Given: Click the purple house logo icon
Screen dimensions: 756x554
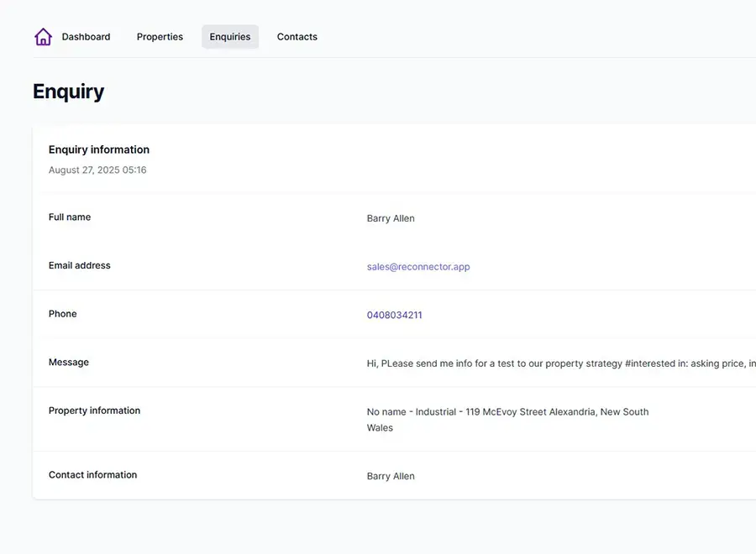Looking at the screenshot, I should tap(43, 37).
